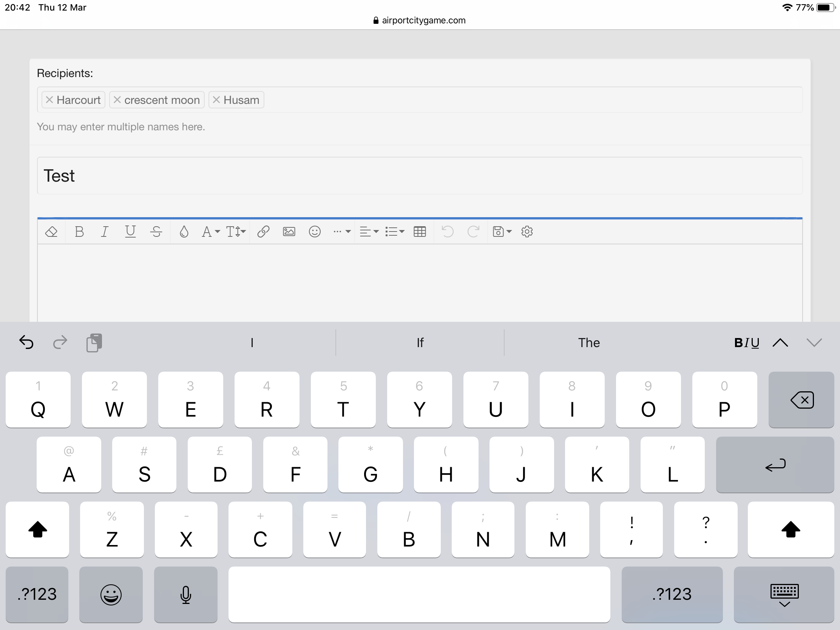Tap the Test title input field
This screenshot has height=630, width=840.
pyautogui.click(x=420, y=176)
